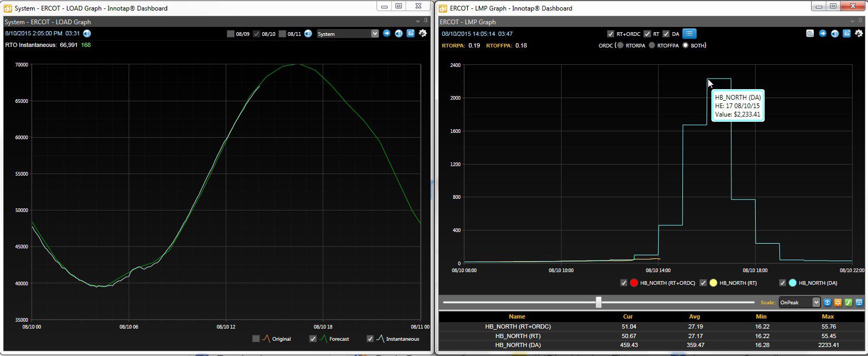Enable the 08/11 date checkbox
Viewport: 868px width, 356px height.
point(282,34)
